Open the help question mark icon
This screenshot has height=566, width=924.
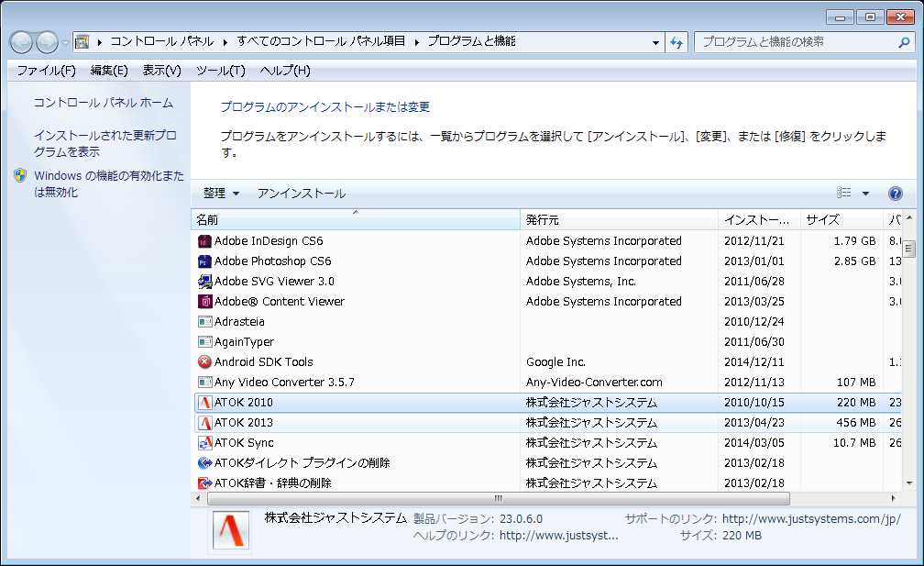coord(895,194)
